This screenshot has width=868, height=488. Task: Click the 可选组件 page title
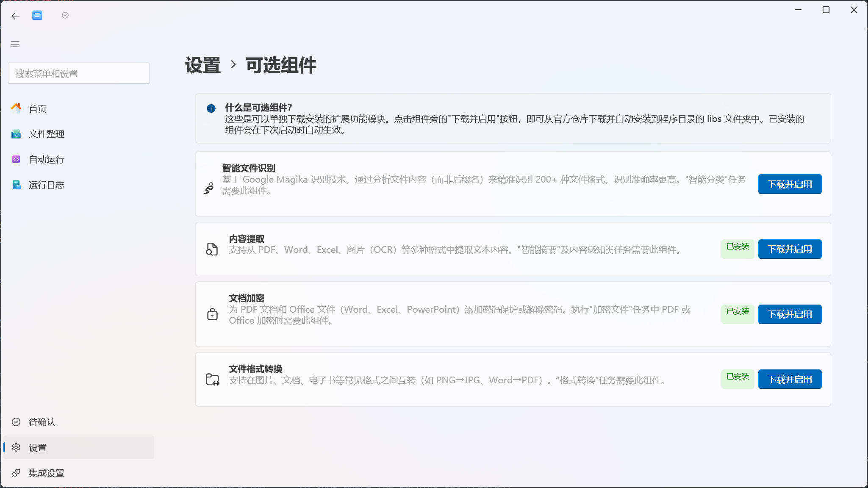(281, 65)
